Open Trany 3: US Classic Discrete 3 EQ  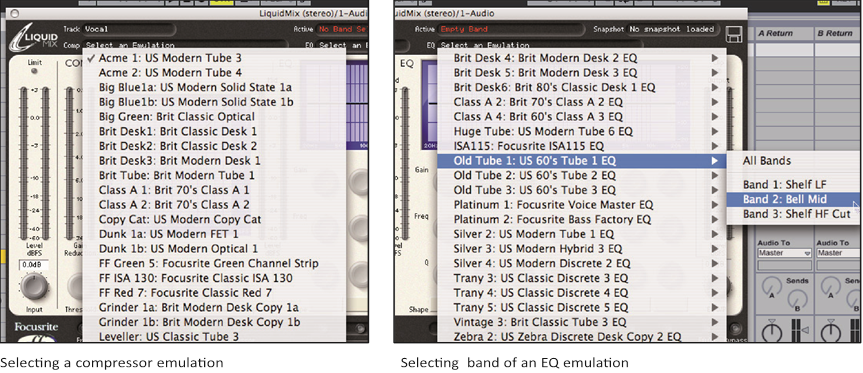[582, 278]
